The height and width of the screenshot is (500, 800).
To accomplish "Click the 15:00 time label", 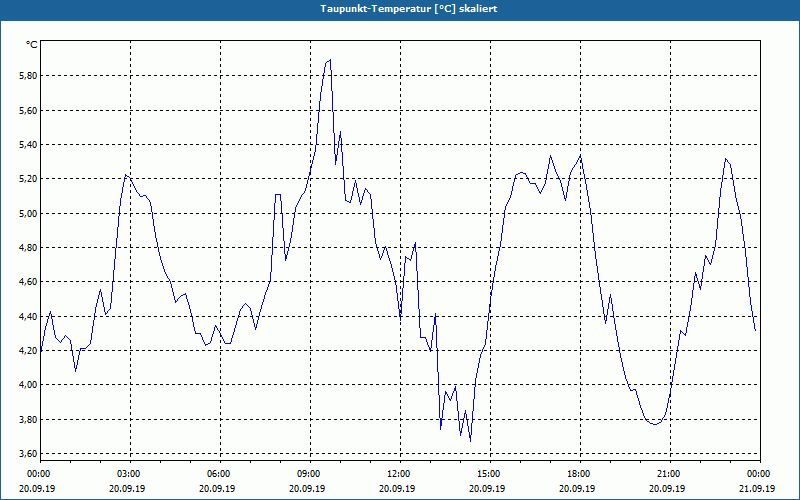I will pyautogui.click(x=490, y=474).
